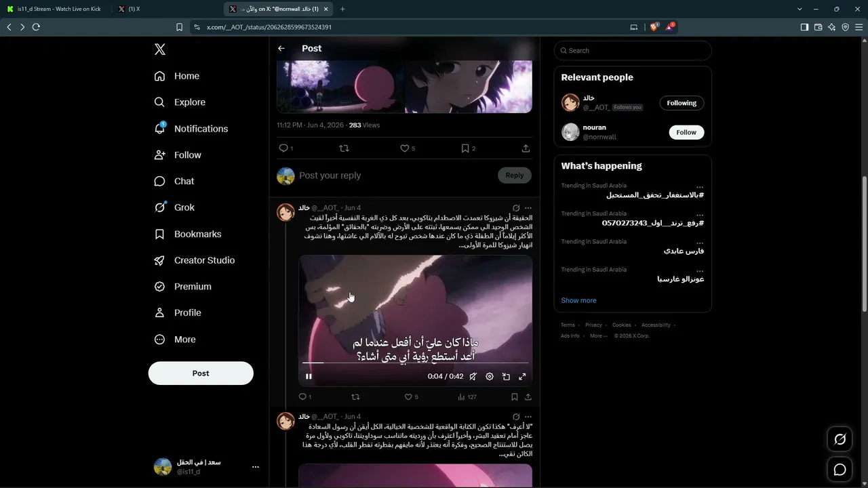Open options for غونزالو غارسيا trend
This screenshot has height=488, width=868.
pos(700,270)
